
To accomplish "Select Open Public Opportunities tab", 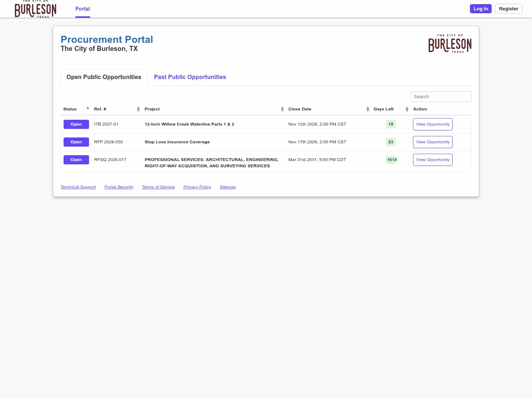I will click(104, 77).
